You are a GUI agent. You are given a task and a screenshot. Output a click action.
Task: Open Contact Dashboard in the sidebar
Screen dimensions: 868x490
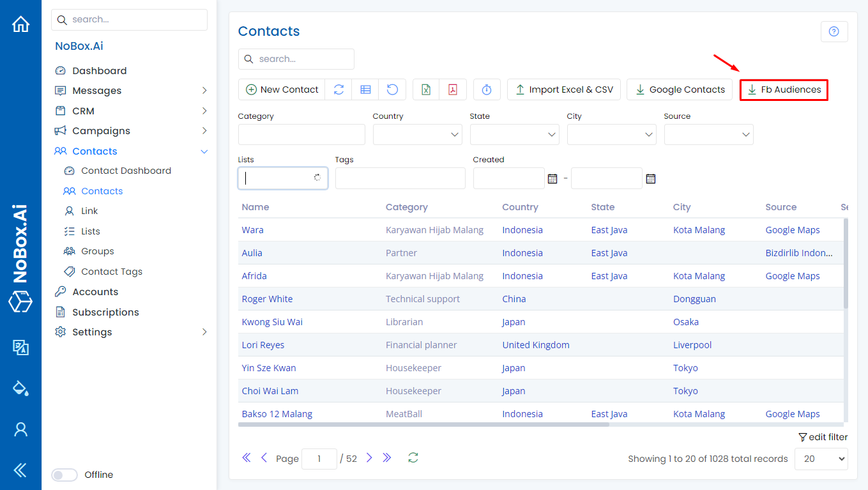(x=126, y=171)
